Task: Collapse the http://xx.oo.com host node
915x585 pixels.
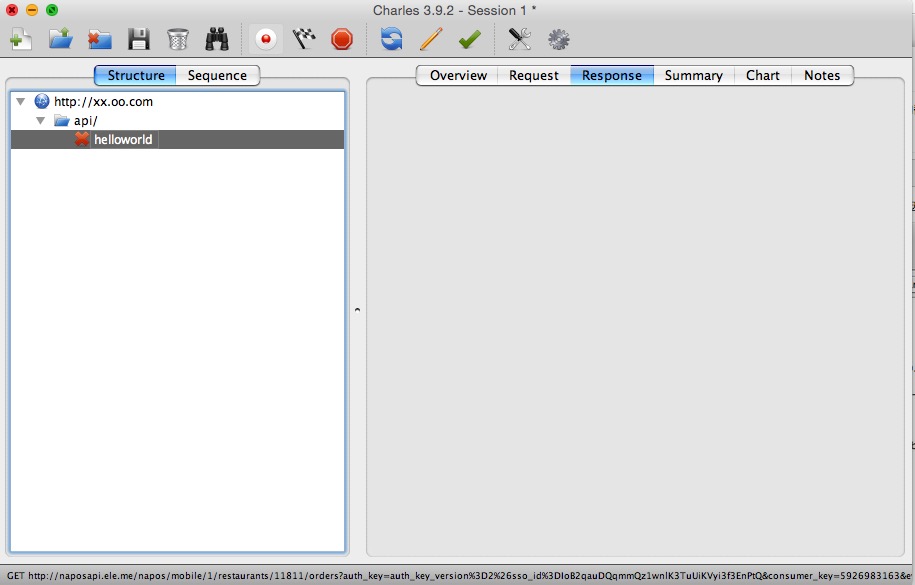Action: [20, 102]
